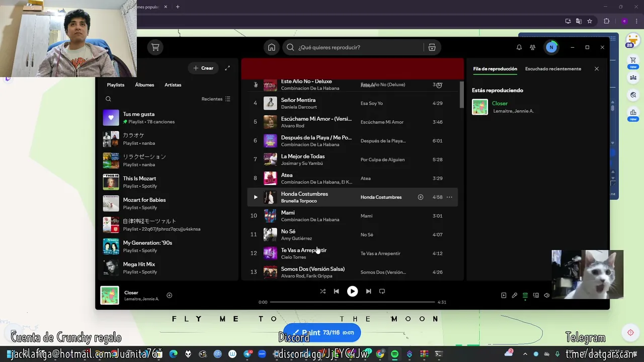The image size is (644, 362).
Task: Open This Is Mozart playlist
Action: pyautogui.click(x=168, y=182)
